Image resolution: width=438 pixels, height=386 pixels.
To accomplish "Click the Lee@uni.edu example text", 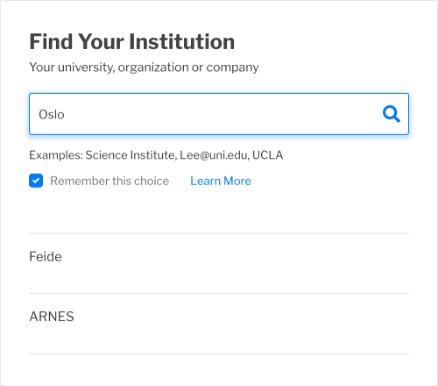I will [x=214, y=155].
